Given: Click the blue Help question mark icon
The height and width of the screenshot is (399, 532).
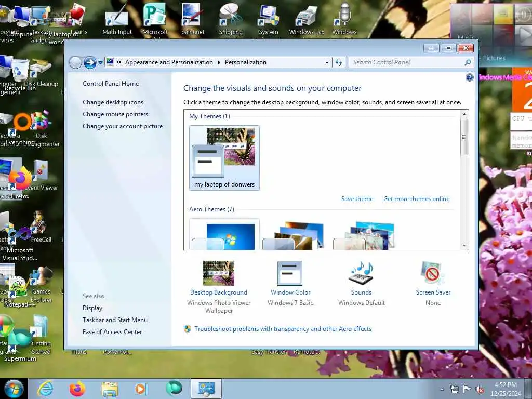Looking at the screenshot, I should coord(469,77).
